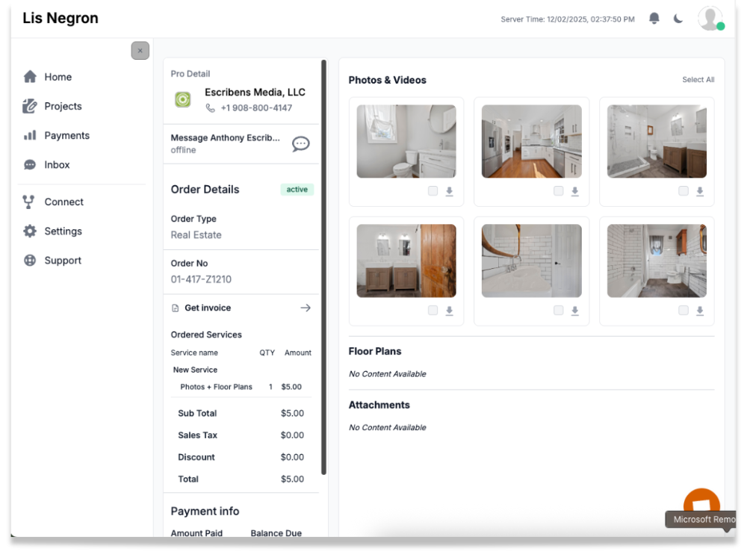Open the Connect section in the sidebar

[63, 202]
